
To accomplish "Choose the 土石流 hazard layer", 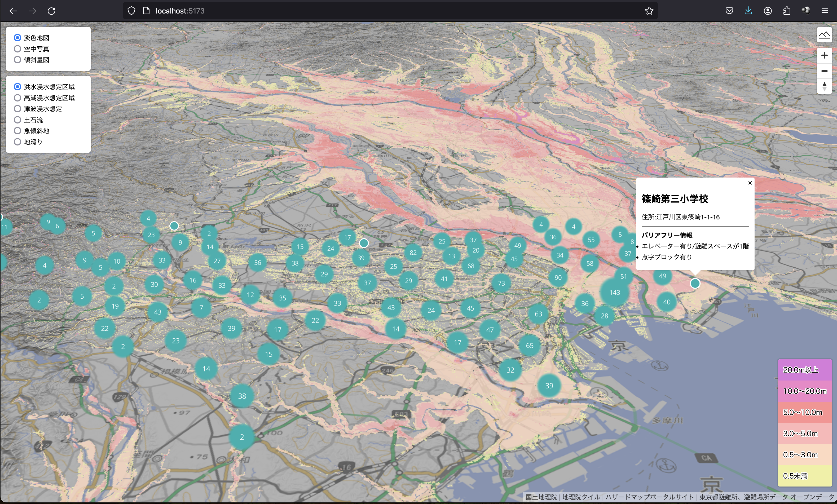I will click(18, 120).
